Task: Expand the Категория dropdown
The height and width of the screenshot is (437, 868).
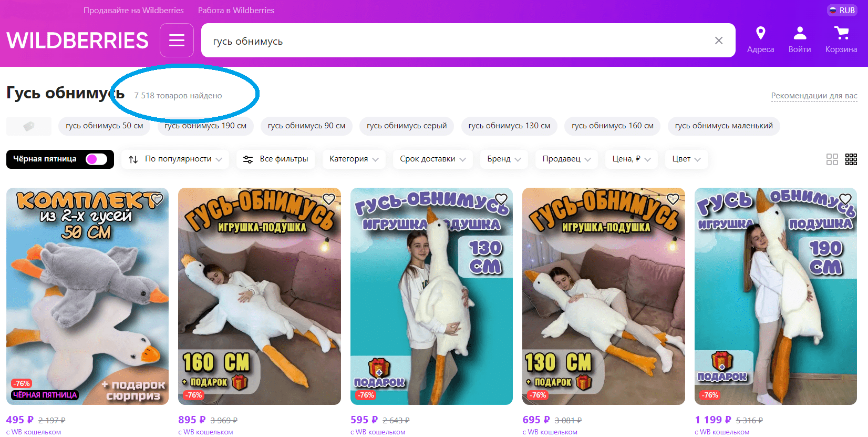Action: pos(354,159)
